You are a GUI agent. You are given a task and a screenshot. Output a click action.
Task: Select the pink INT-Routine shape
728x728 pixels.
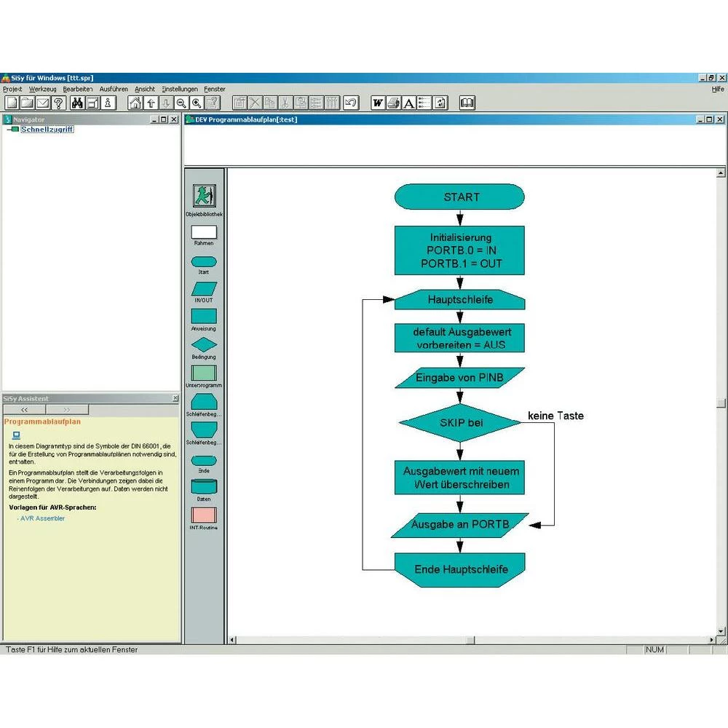[204, 515]
